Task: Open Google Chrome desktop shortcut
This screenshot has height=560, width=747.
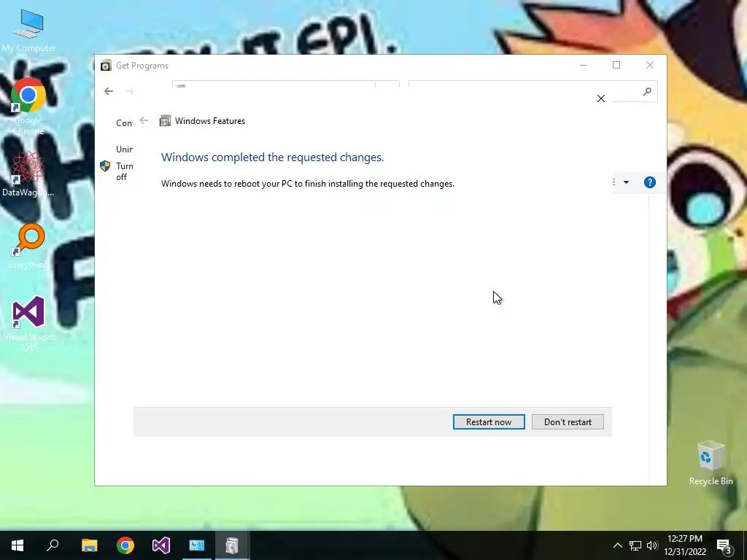Action: [x=28, y=106]
